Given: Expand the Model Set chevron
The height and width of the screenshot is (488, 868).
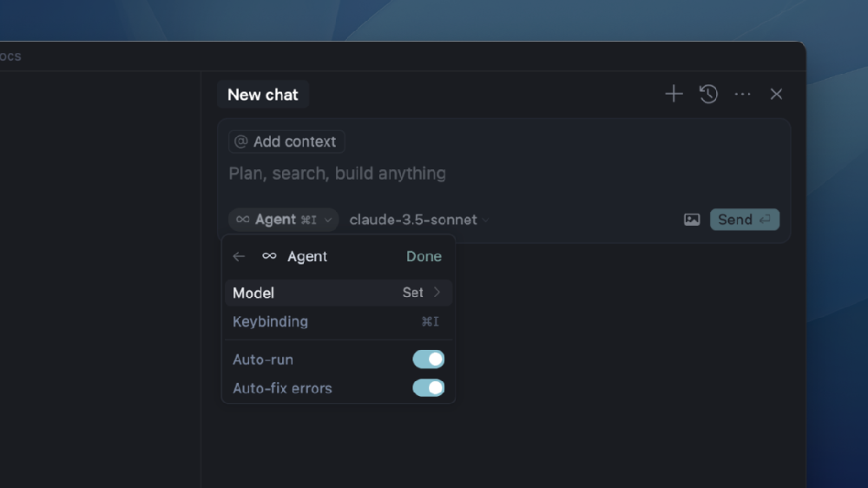Looking at the screenshot, I should [437, 293].
